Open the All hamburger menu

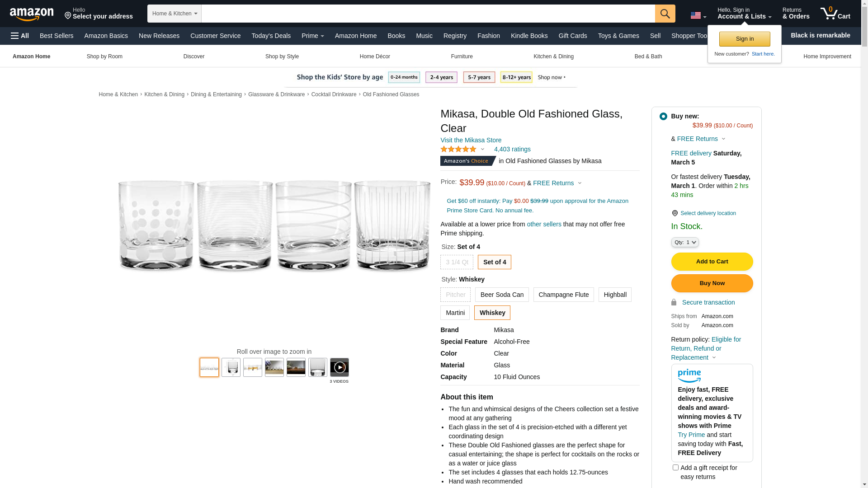pos(20,36)
